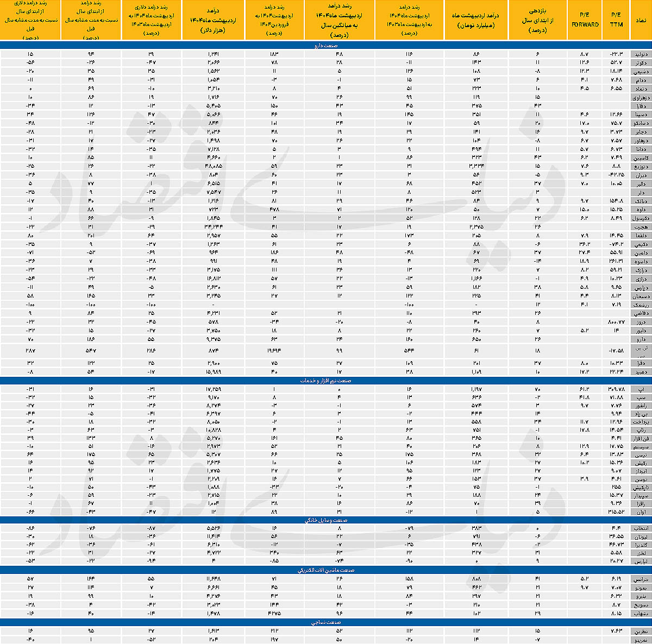Image resolution: width=652 pixels, height=644 pixels.
Task: Pick the symbol 'سپیدار'
Action: pos(641,495)
